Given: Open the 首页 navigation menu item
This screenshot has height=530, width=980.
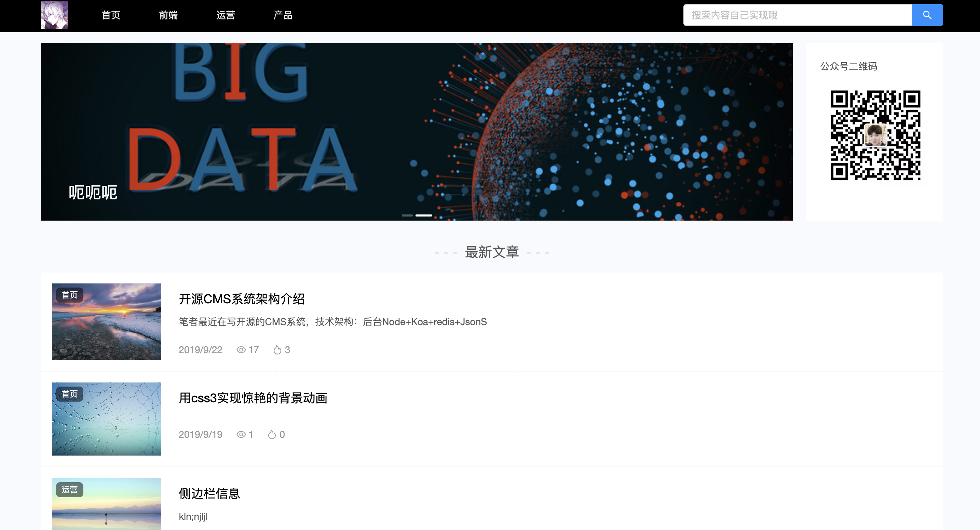Looking at the screenshot, I should (x=111, y=15).
